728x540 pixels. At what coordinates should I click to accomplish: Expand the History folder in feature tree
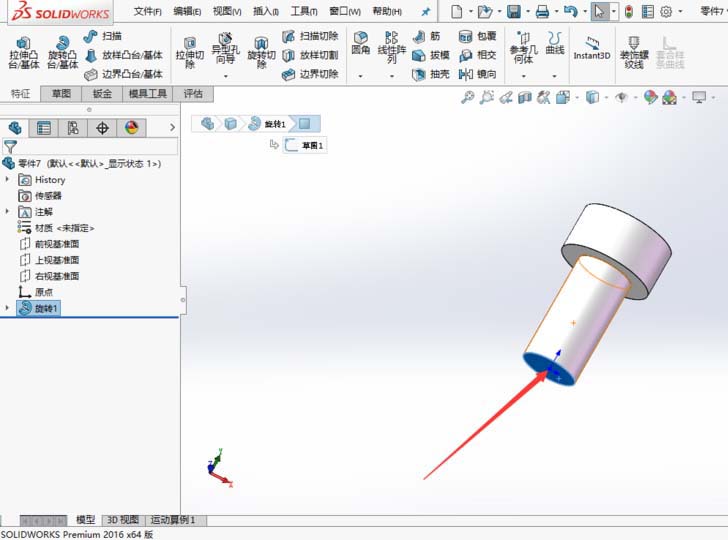[8, 180]
